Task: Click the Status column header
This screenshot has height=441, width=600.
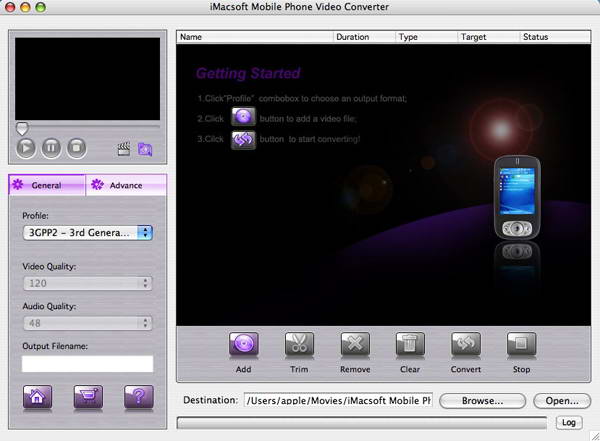Action: (555, 37)
